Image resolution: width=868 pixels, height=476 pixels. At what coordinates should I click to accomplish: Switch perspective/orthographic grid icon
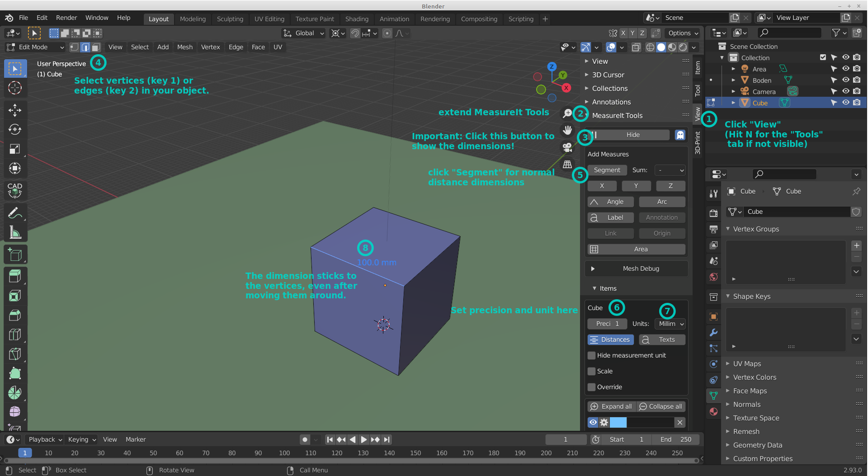click(567, 165)
